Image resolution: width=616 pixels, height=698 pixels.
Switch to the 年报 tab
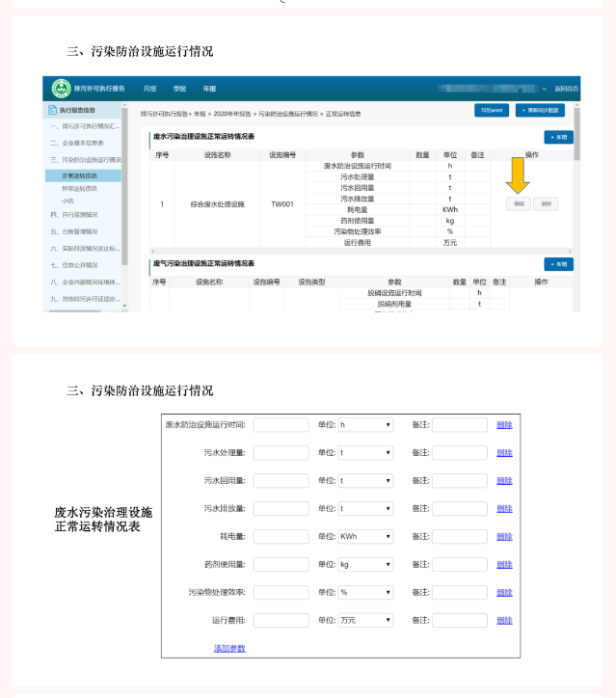(208, 89)
